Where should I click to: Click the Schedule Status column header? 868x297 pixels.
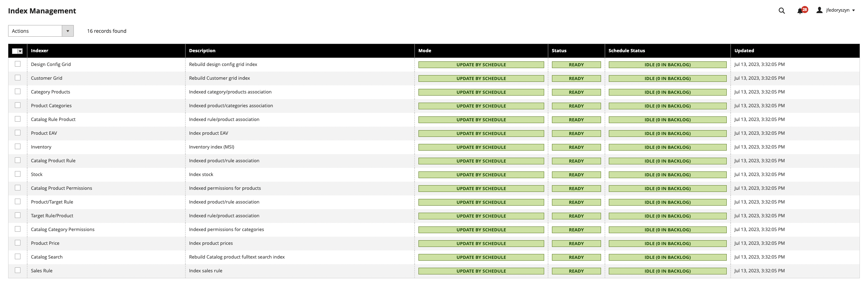pos(626,51)
